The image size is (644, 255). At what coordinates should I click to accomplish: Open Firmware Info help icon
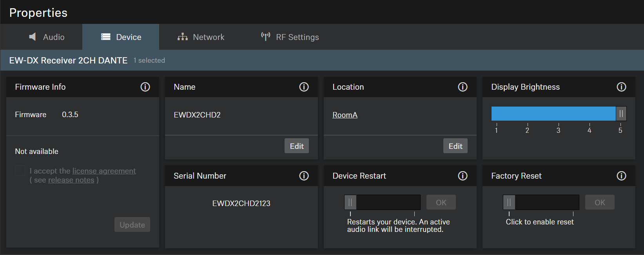tap(145, 87)
